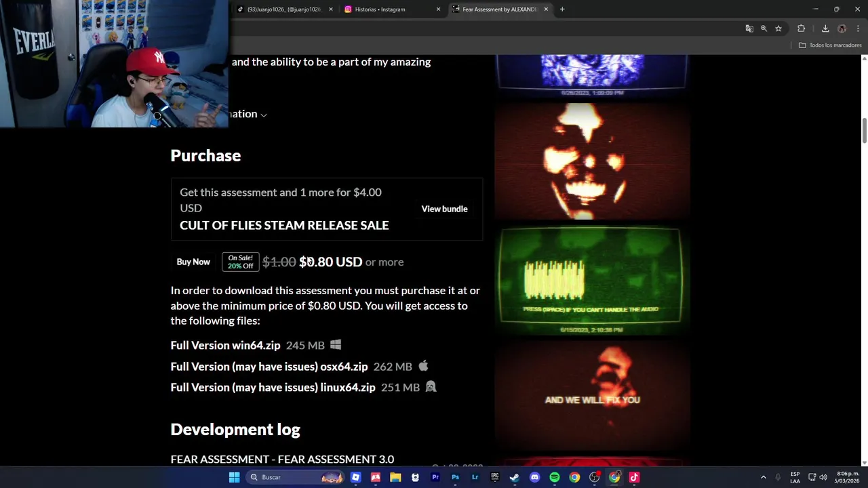The width and height of the screenshot is (868, 488).
Task: Open the green audio waveform screenshot
Action: coord(592,281)
